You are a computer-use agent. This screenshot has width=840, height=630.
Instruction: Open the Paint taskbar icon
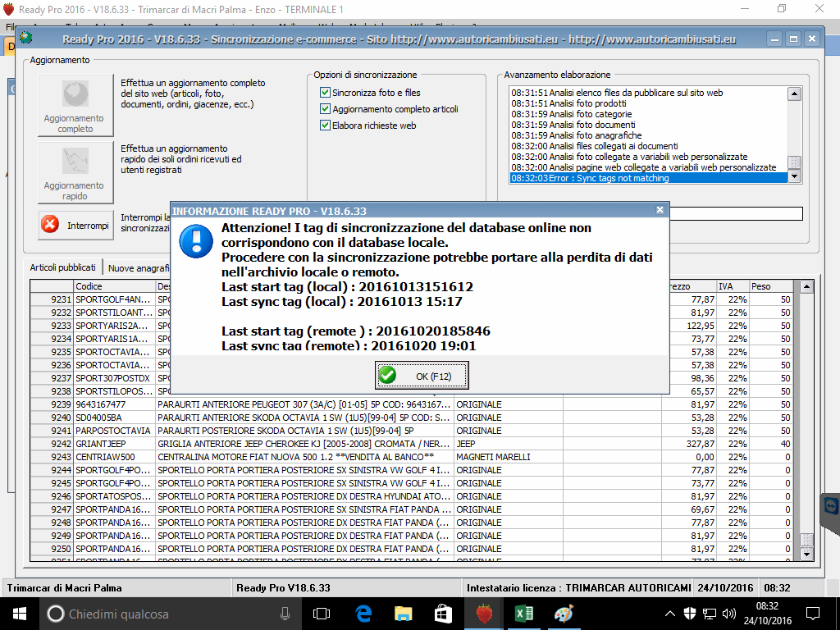point(564,614)
